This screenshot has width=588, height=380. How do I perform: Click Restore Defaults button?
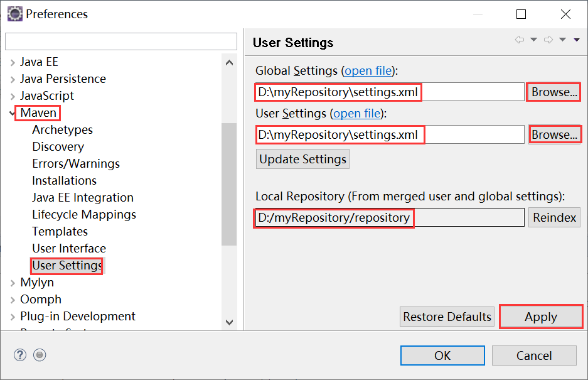pyautogui.click(x=447, y=317)
